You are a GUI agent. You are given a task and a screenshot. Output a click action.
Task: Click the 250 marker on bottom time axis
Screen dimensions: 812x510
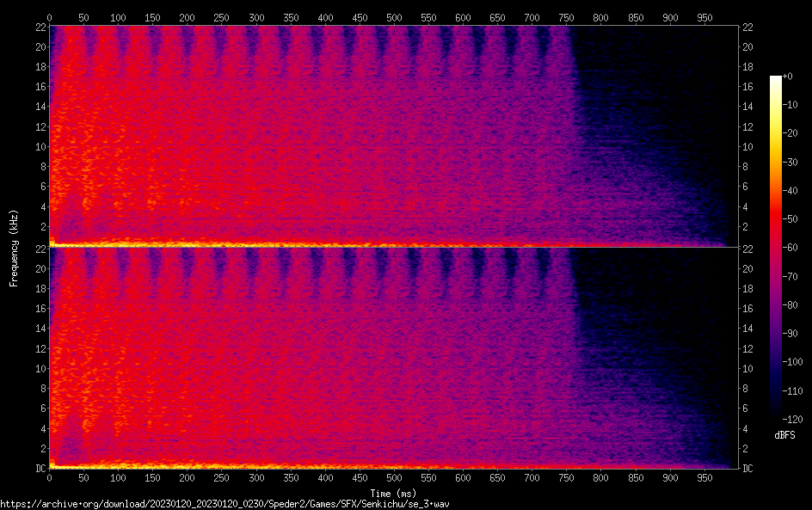[x=221, y=477]
